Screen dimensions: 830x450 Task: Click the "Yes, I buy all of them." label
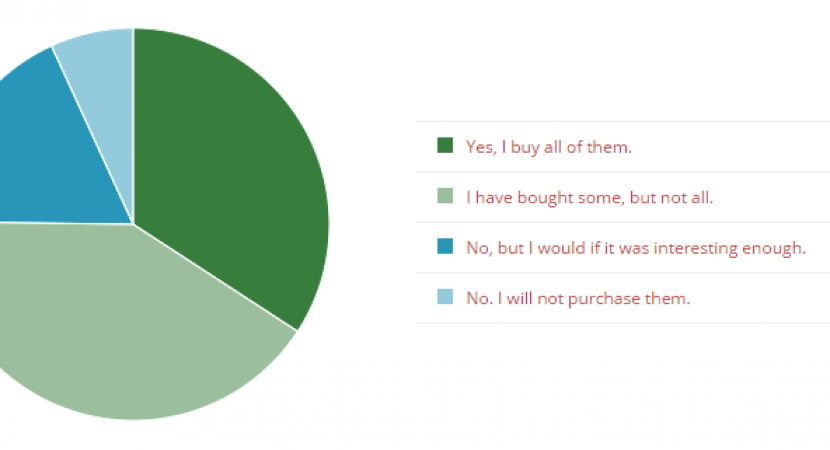(549, 147)
